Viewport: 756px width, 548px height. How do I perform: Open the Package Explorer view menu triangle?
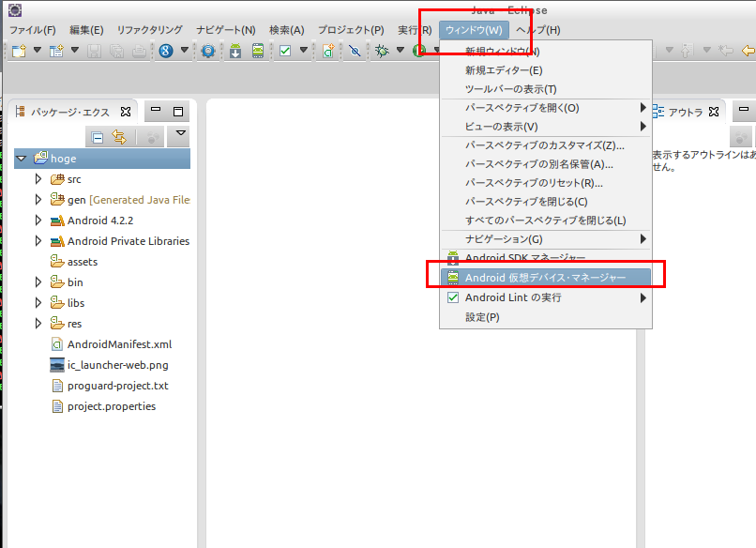181,133
